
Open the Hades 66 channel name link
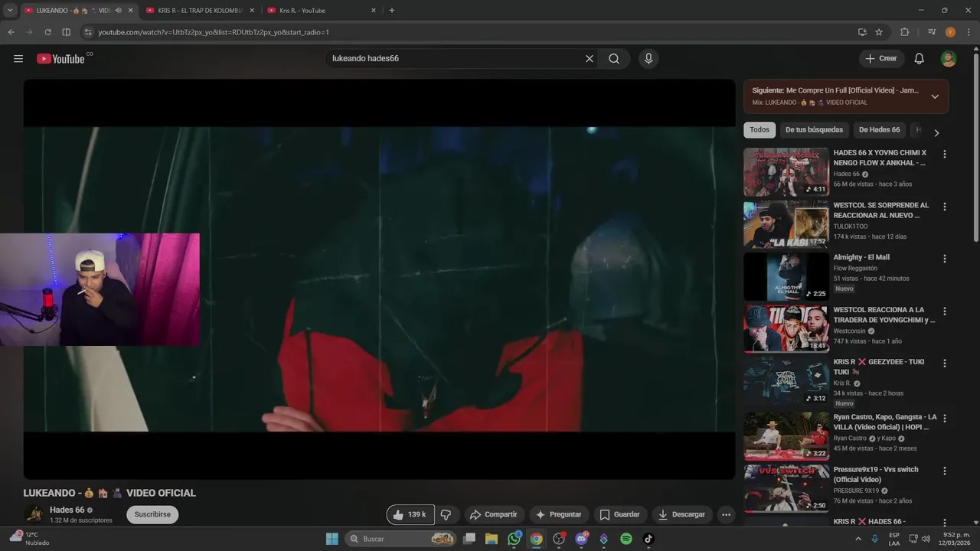67,510
